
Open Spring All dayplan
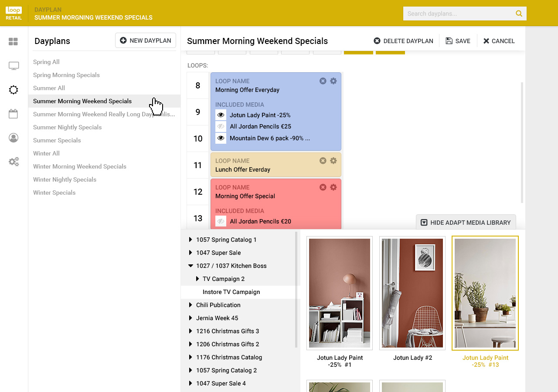[46, 62]
